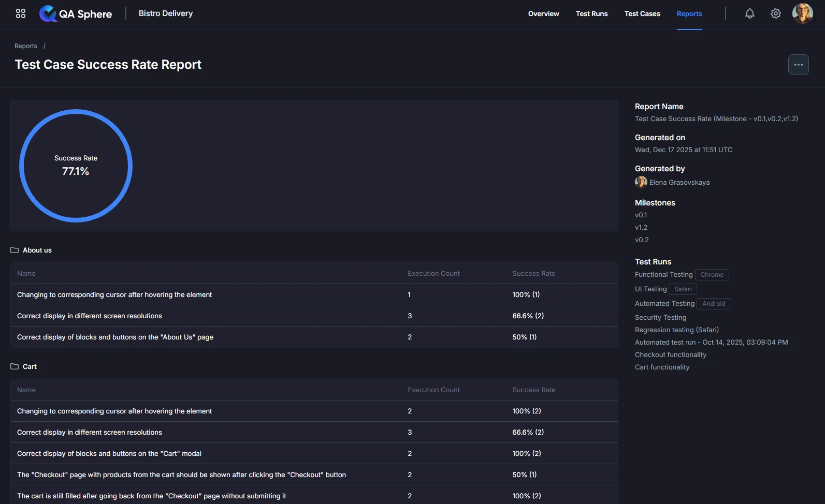Click the Chrome tag beside Functional Testing
This screenshot has width=825, height=504.
[x=712, y=275]
